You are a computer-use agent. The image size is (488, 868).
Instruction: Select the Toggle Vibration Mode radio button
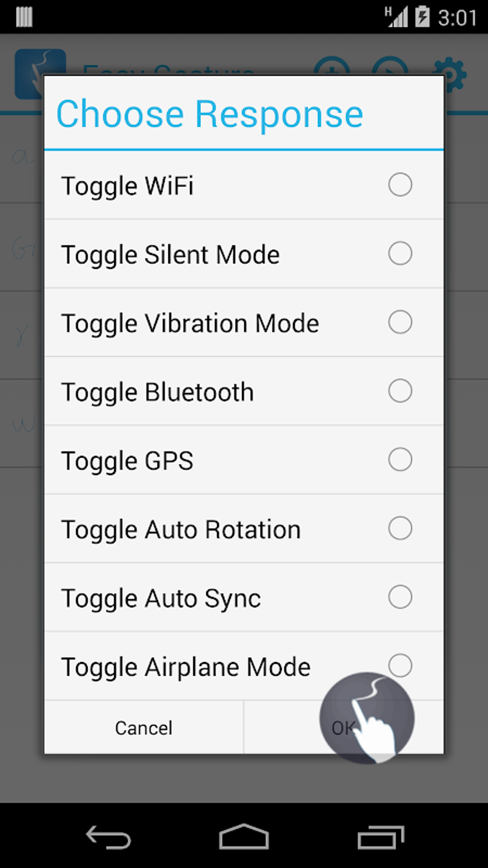pyautogui.click(x=400, y=322)
